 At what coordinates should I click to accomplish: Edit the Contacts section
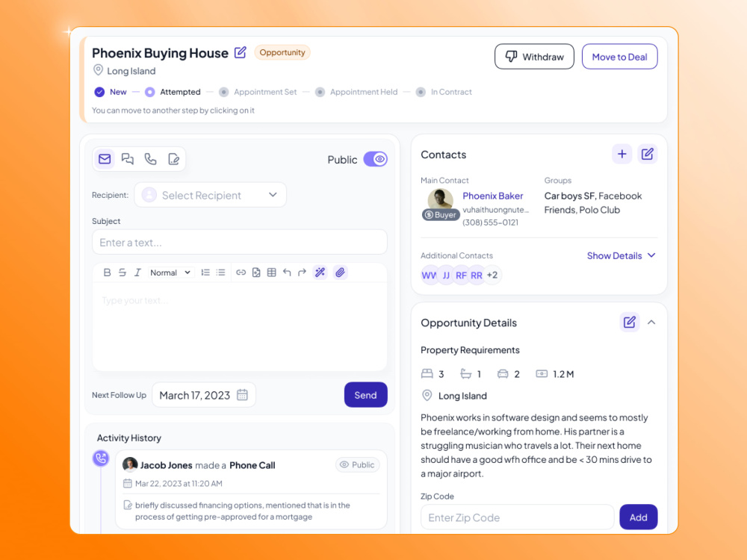[x=648, y=155]
